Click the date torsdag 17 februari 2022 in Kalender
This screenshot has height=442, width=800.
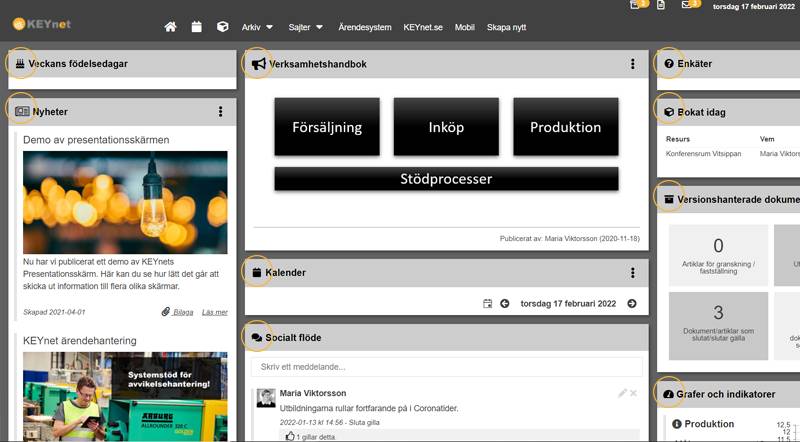[x=568, y=304]
